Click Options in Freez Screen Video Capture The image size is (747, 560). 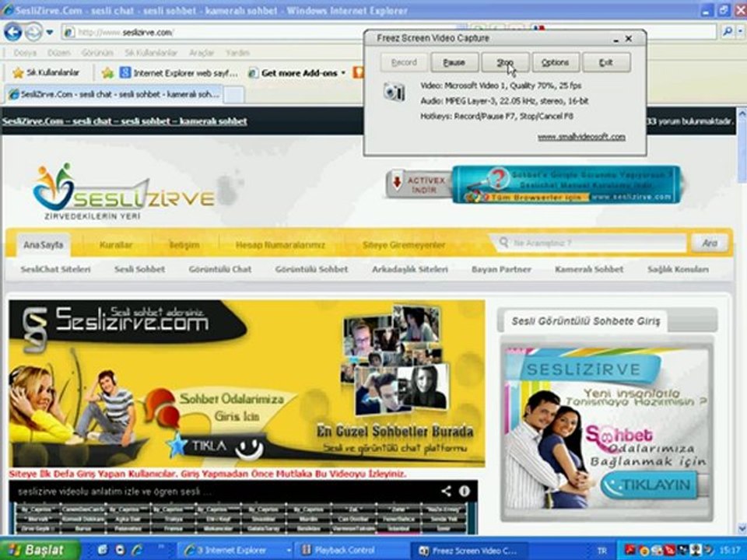pos(556,62)
